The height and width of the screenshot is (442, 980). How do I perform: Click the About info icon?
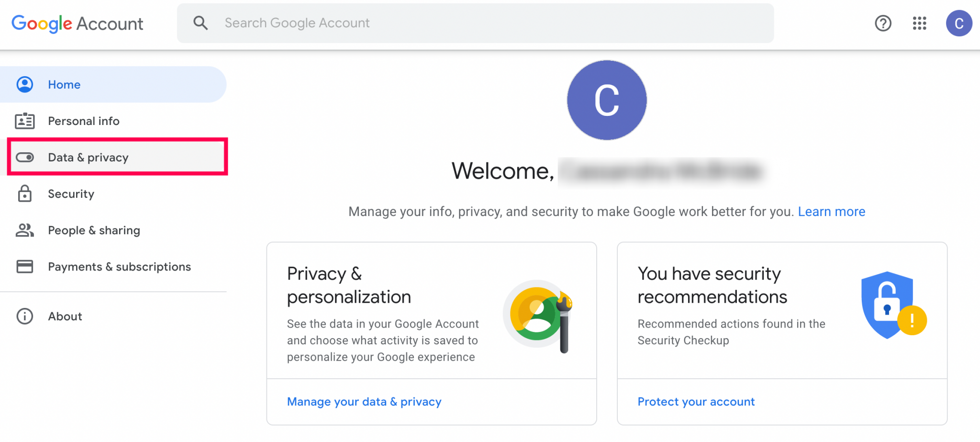(25, 316)
